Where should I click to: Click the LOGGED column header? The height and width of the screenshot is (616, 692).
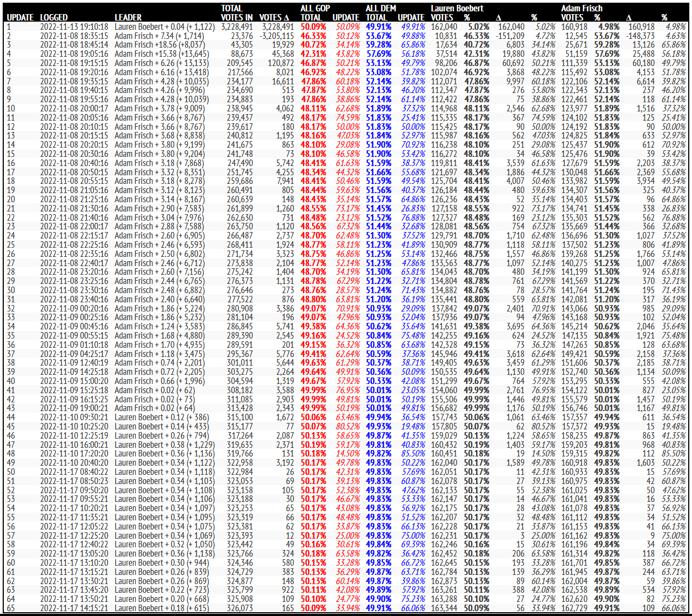tap(54, 18)
